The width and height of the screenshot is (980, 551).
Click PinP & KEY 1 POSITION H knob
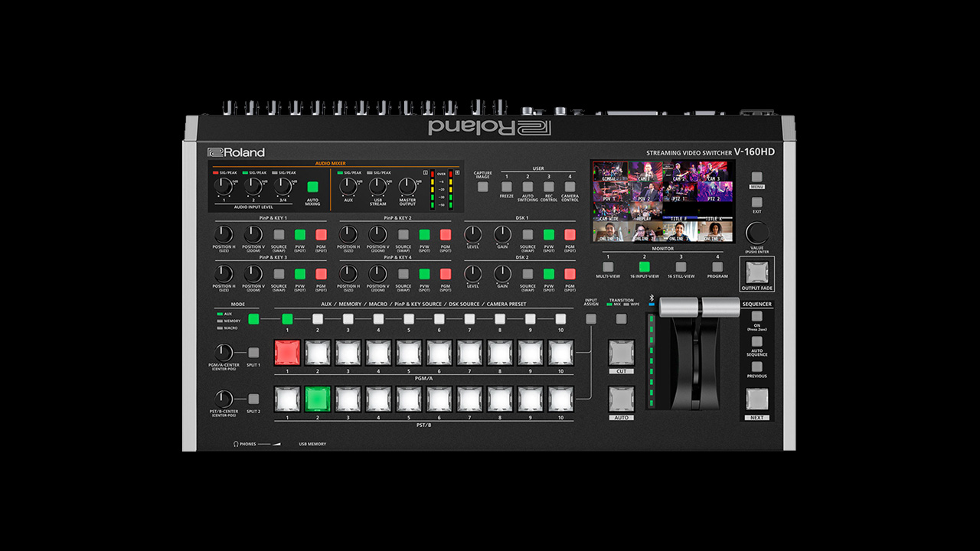pyautogui.click(x=224, y=234)
